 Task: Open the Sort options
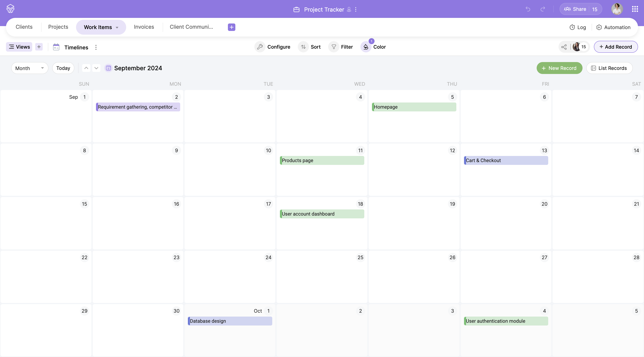[x=309, y=47]
